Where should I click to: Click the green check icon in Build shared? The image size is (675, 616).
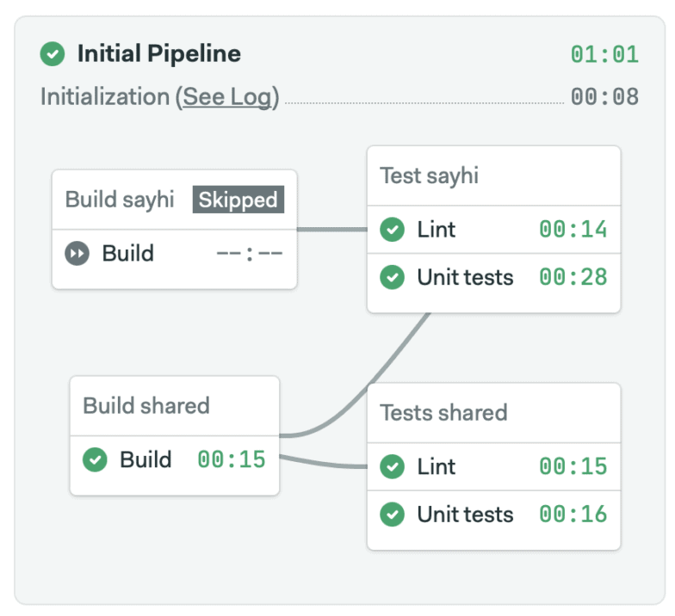tap(95, 460)
